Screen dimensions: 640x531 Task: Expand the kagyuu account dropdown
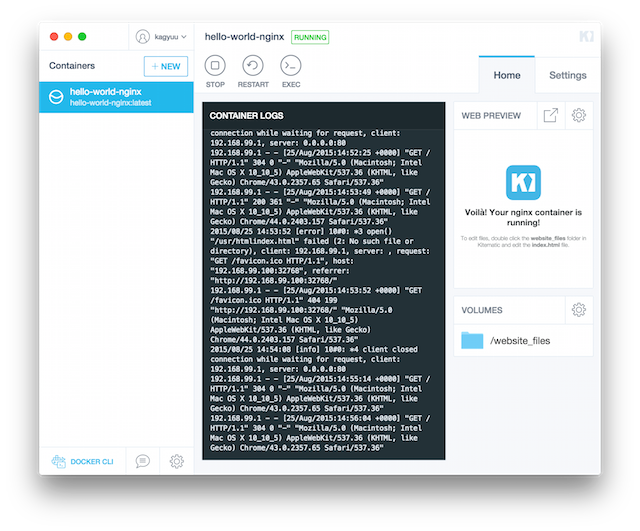tap(162, 37)
